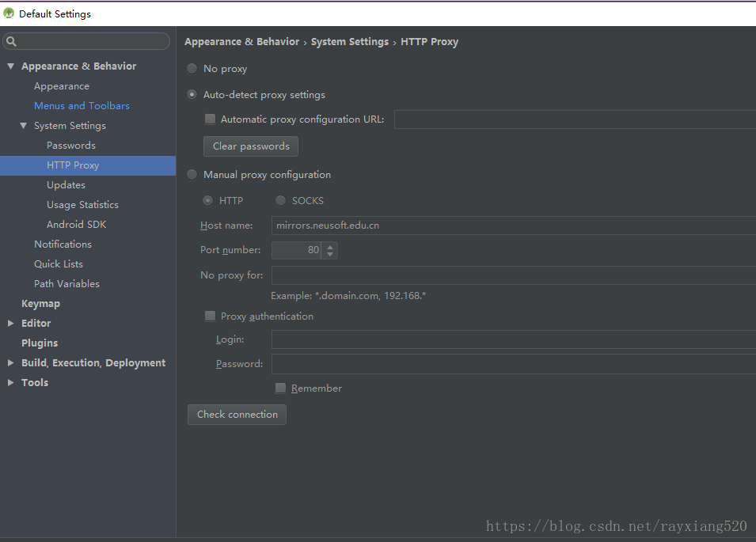Open the Keymap settings page
Viewport: 756px width, 542px height.
[x=40, y=304]
